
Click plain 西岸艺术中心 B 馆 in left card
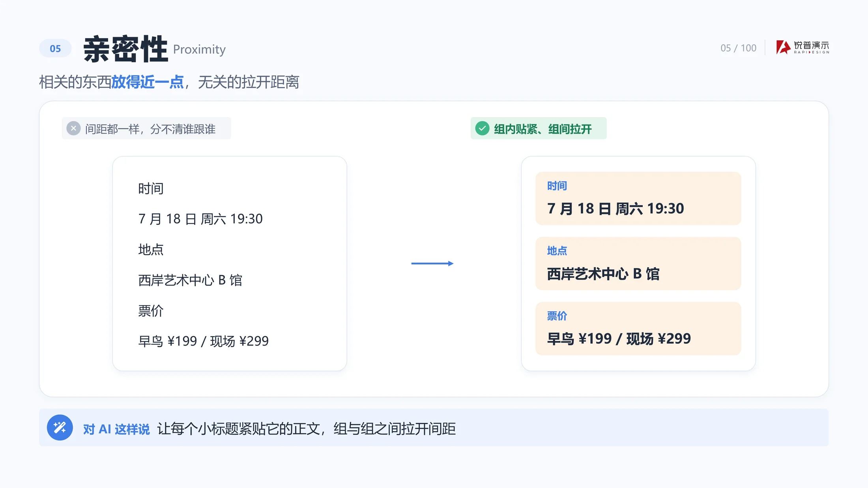point(190,280)
